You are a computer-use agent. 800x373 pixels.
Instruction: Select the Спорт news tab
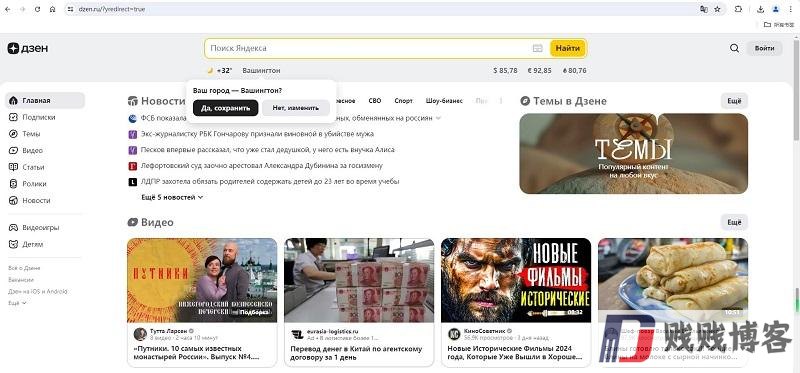(404, 101)
